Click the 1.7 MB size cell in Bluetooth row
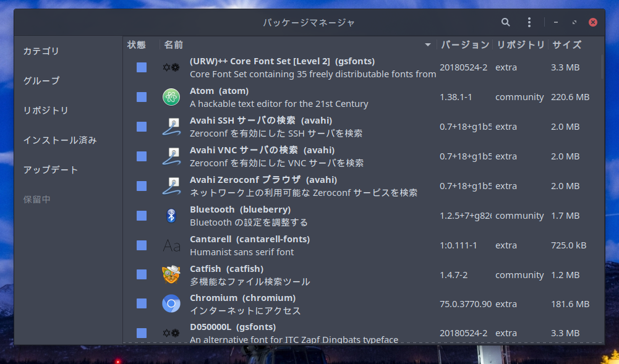 [565, 216]
